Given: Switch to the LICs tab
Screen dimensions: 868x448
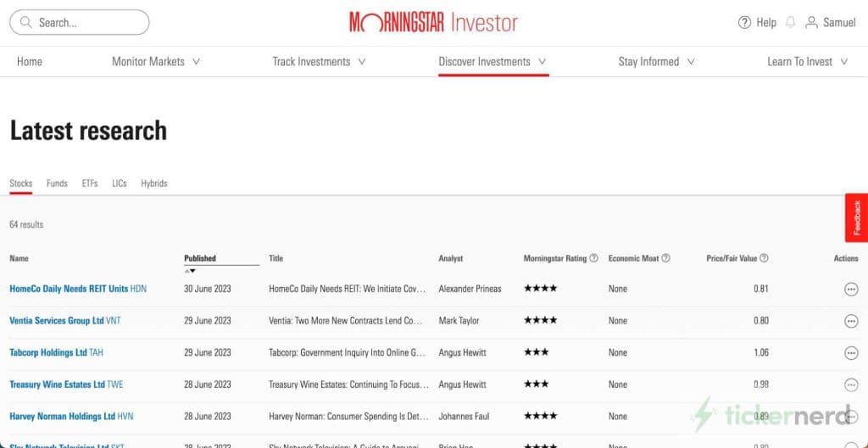Looking at the screenshot, I should 119,183.
